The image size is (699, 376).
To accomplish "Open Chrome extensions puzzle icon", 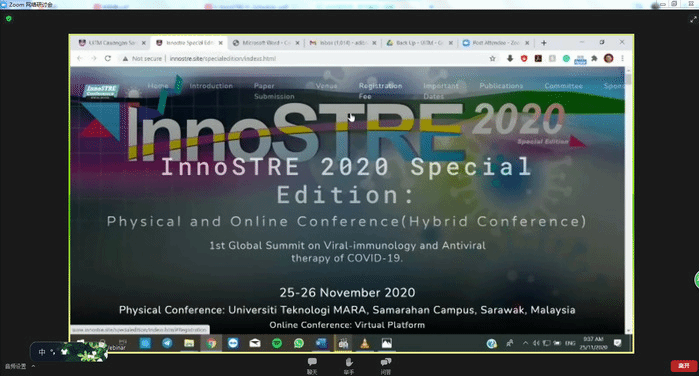I will (x=594, y=58).
